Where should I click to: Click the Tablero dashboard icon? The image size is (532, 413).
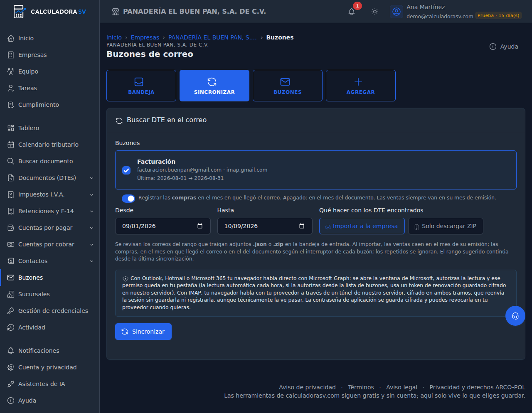coord(11,128)
